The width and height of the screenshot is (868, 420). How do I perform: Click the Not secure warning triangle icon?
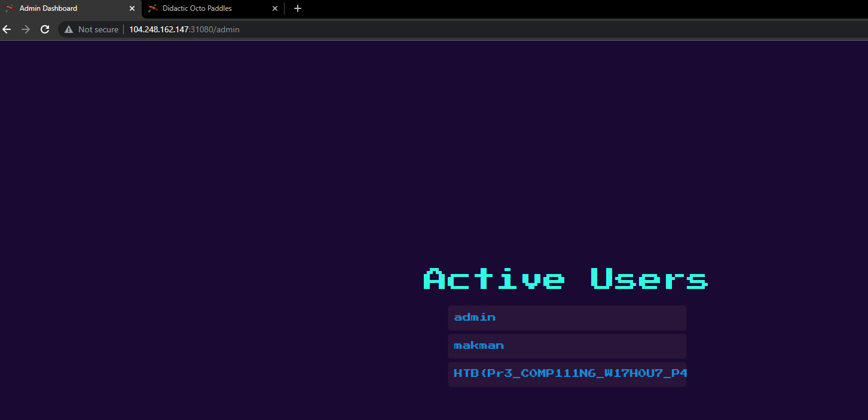tap(69, 29)
